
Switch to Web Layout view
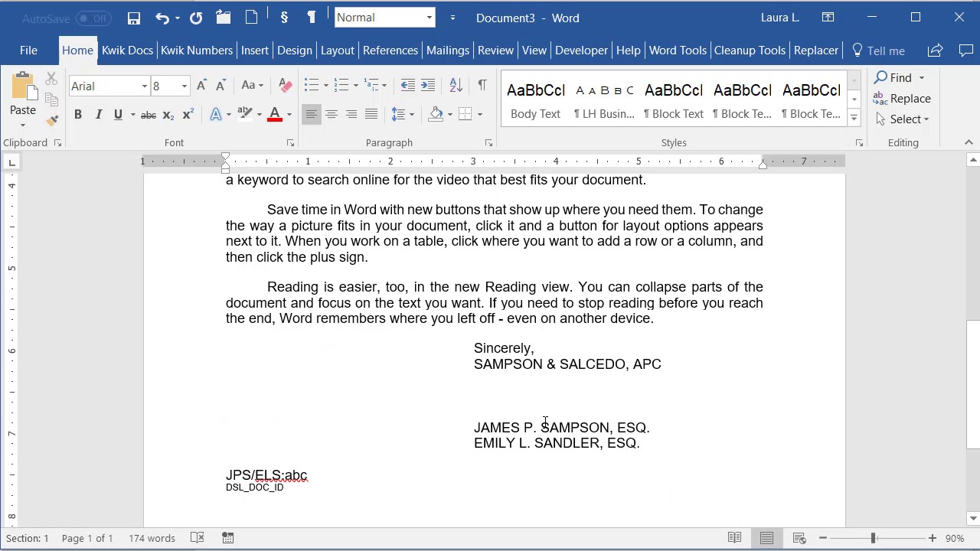[799, 538]
